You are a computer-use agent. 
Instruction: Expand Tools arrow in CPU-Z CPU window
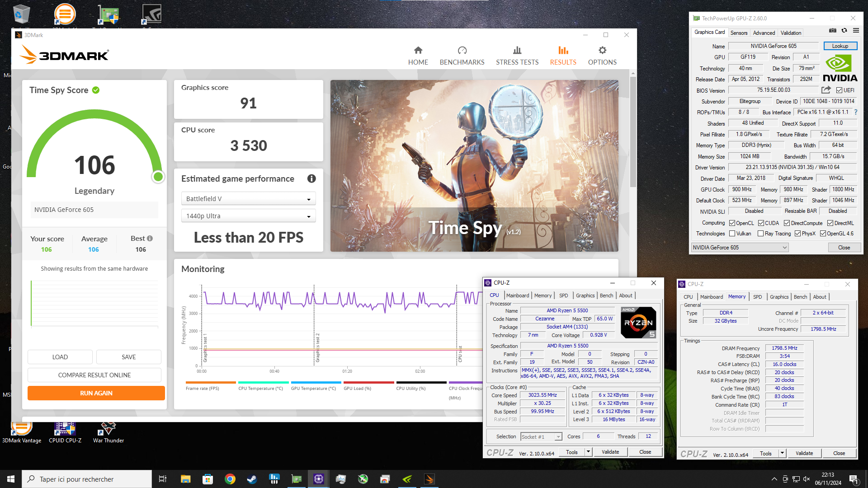point(588,452)
